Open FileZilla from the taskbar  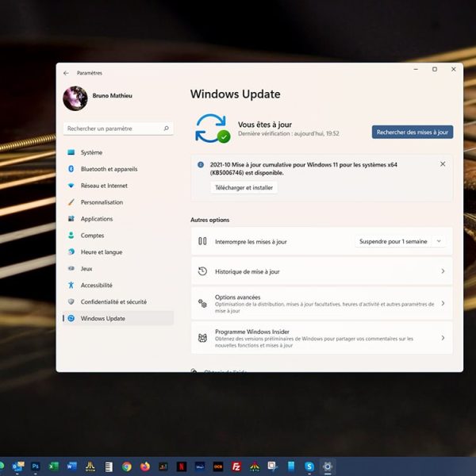236,466
